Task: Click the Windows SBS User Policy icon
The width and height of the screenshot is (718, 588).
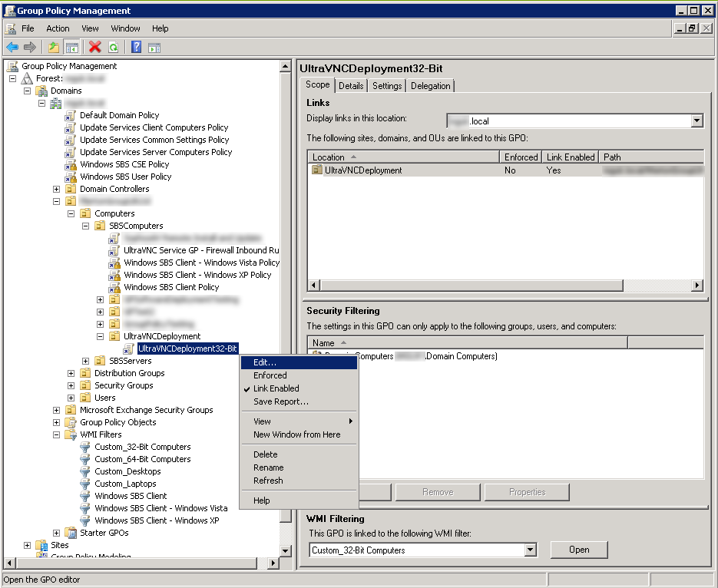Action: tap(70, 177)
